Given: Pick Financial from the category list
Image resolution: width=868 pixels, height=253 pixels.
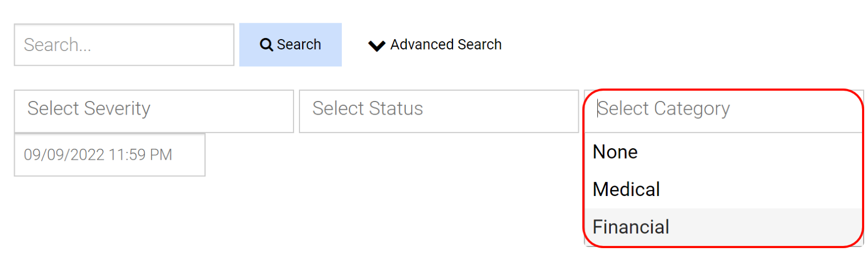Looking at the screenshot, I should click(630, 227).
